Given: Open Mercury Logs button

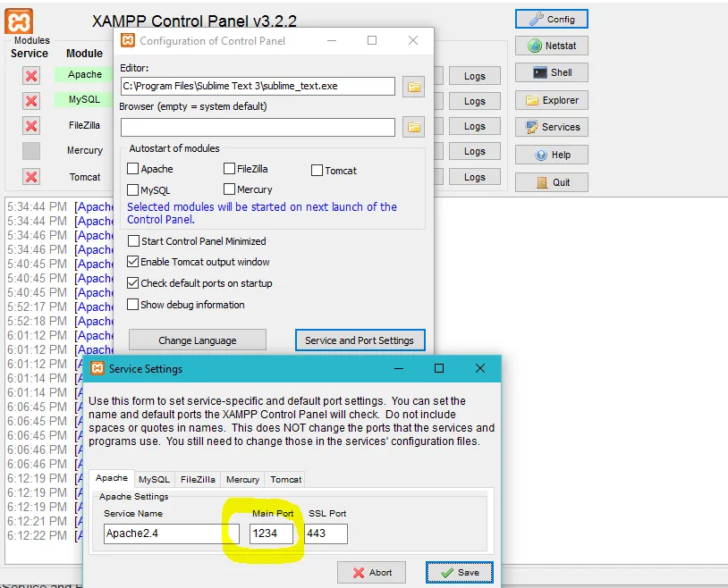Looking at the screenshot, I should (475, 151).
